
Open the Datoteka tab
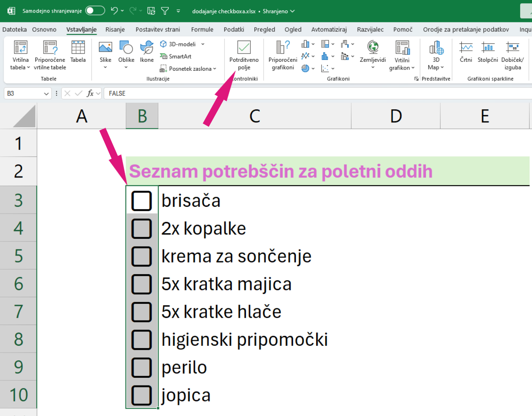[15, 29]
